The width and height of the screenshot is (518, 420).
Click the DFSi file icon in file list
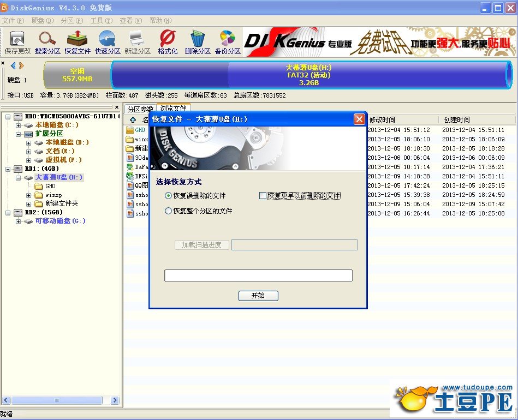[x=129, y=176]
